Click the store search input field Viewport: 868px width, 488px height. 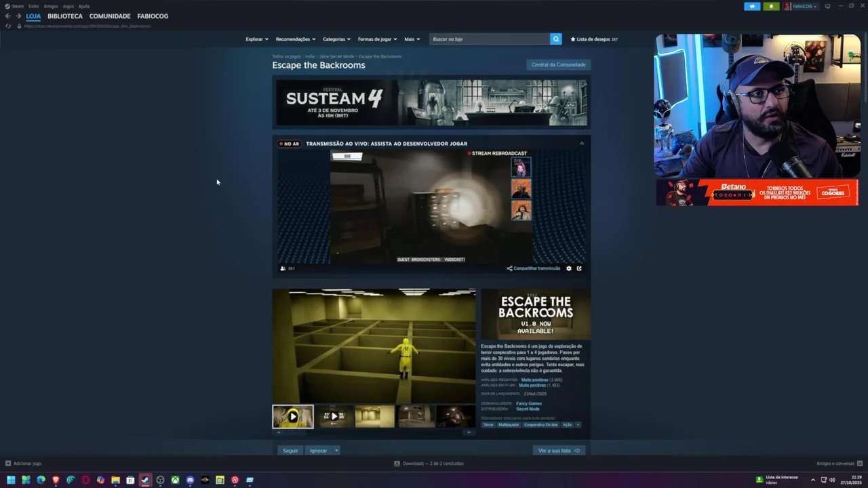490,39
